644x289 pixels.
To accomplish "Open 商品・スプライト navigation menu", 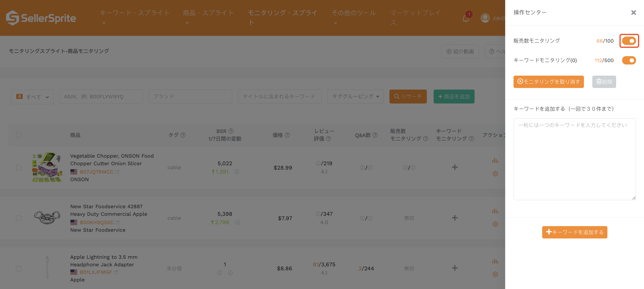I will (208, 13).
